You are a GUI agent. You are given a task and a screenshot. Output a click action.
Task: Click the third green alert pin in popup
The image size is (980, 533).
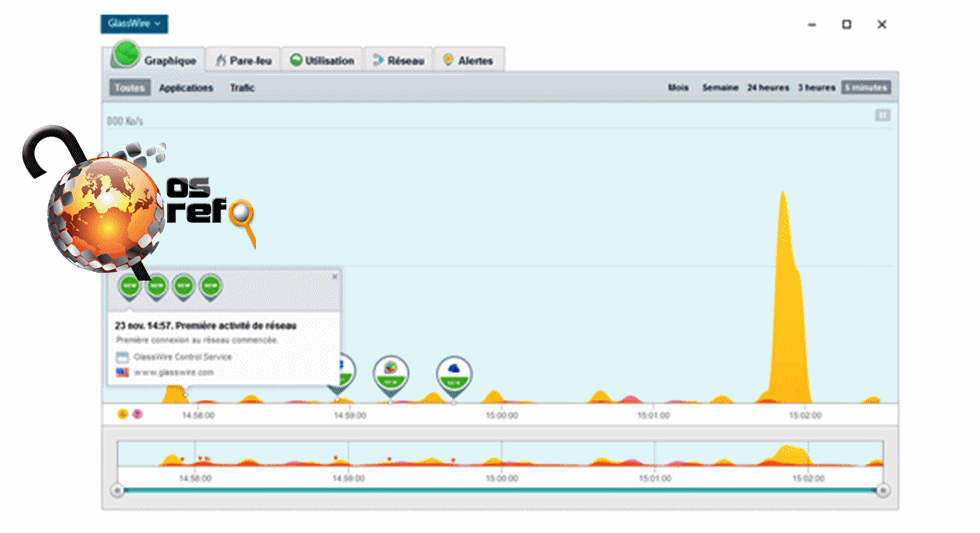coord(183,287)
